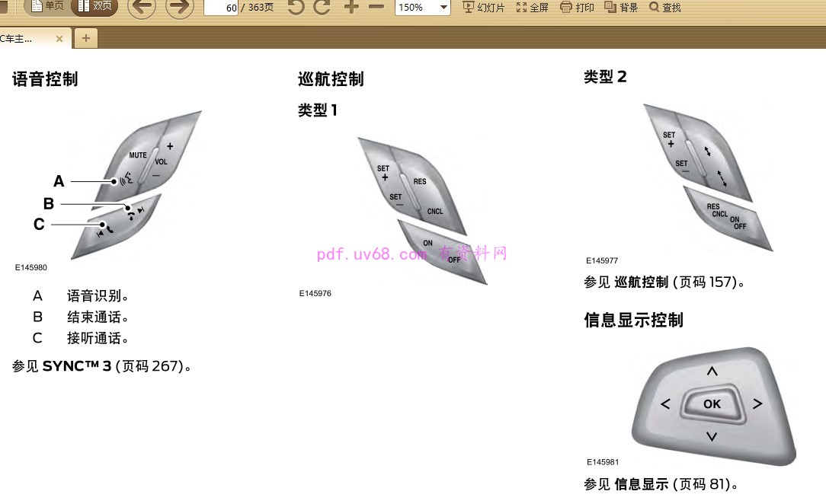Close the current document tab
The width and height of the screenshot is (826, 504).
(59, 38)
